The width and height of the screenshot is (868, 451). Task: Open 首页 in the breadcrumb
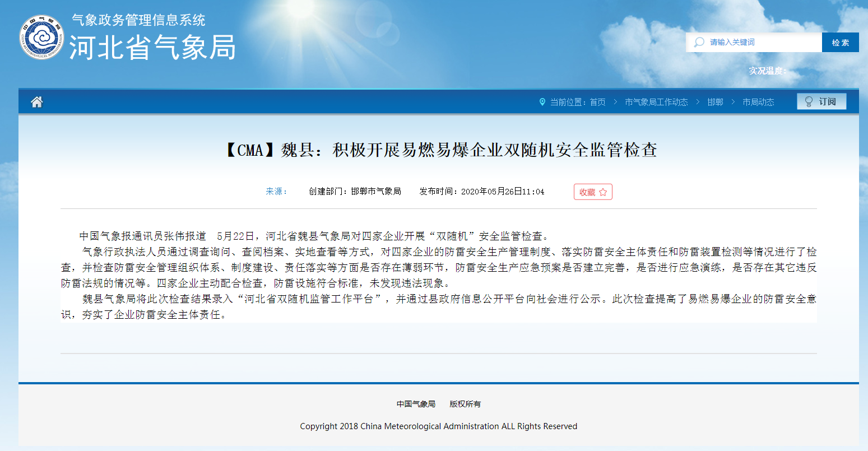598,102
